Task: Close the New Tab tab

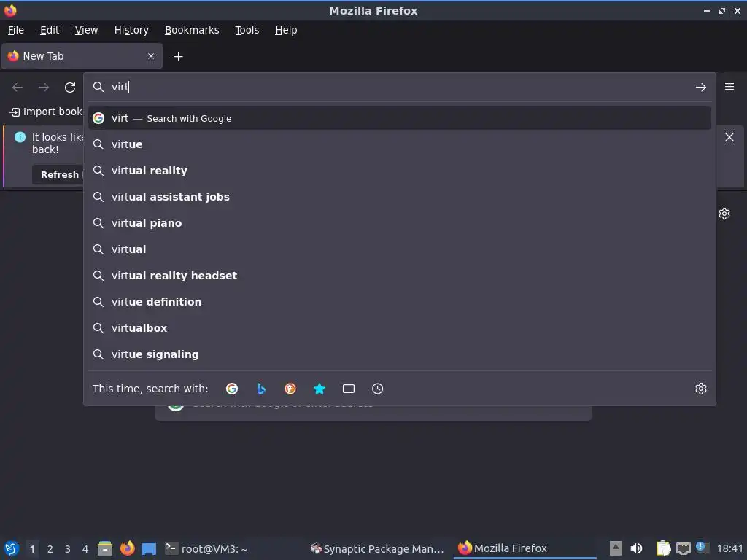Action: (151, 56)
